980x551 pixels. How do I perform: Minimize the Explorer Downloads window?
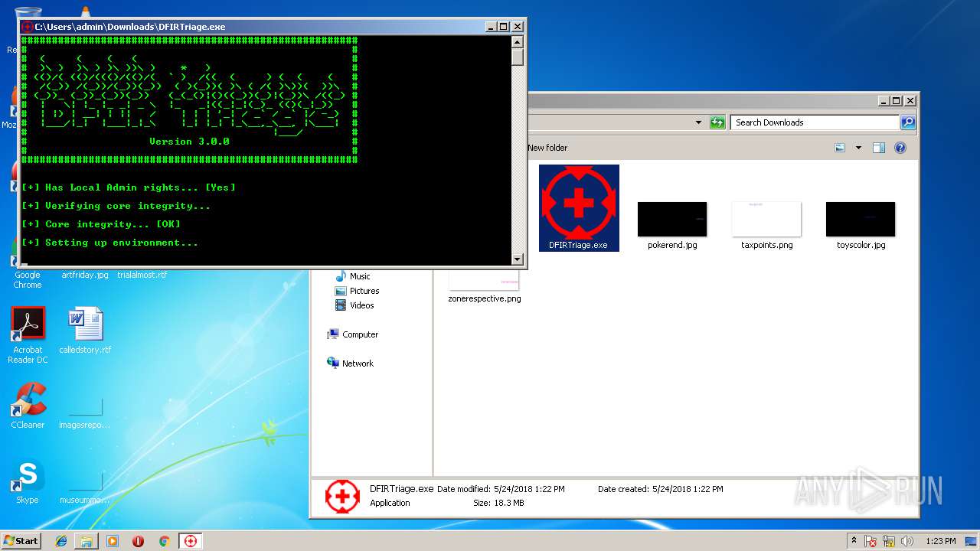pos(883,100)
